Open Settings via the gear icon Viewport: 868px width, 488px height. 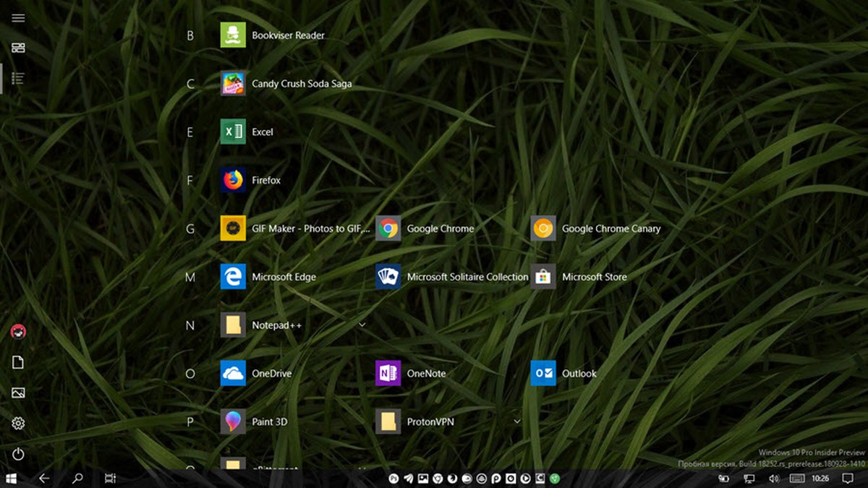pyautogui.click(x=18, y=424)
